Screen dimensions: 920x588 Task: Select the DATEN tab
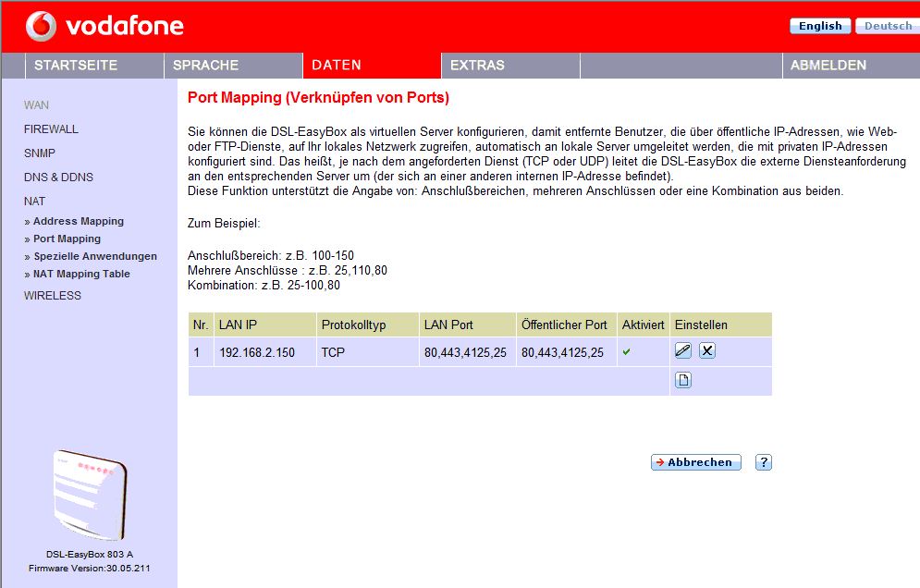372,65
